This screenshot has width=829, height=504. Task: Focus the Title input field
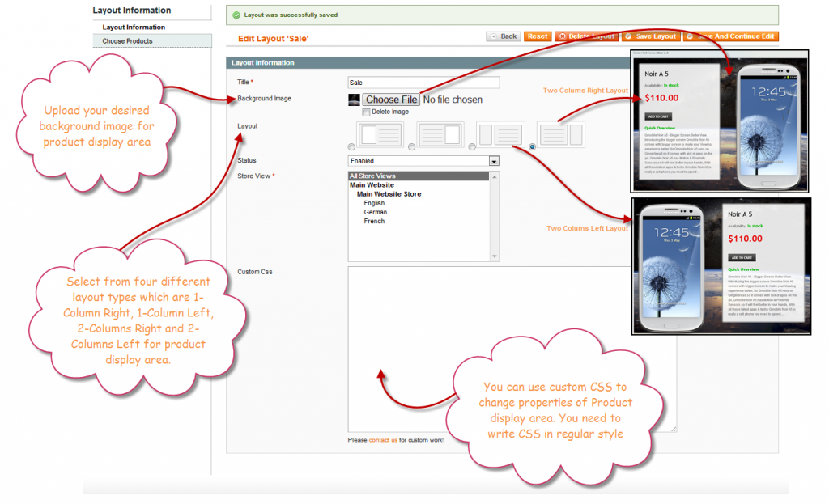click(x=423, y=83)
